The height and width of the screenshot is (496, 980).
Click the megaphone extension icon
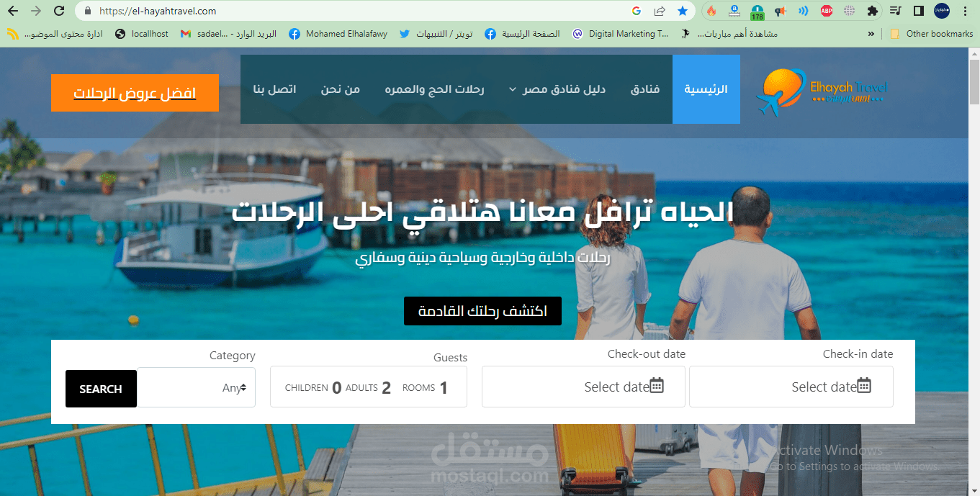(780, 11)
